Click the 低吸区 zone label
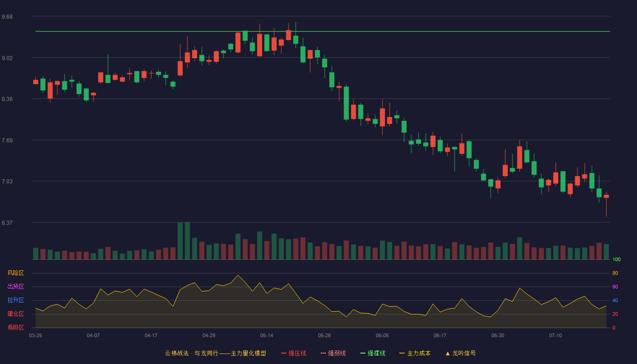The height and width of the screenshot is (364, 637). point(15,327)
